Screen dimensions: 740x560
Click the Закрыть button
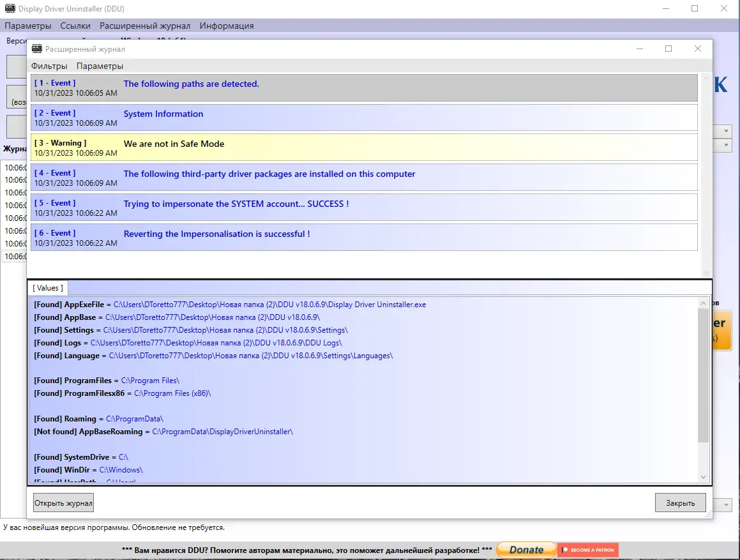[680, 503]
